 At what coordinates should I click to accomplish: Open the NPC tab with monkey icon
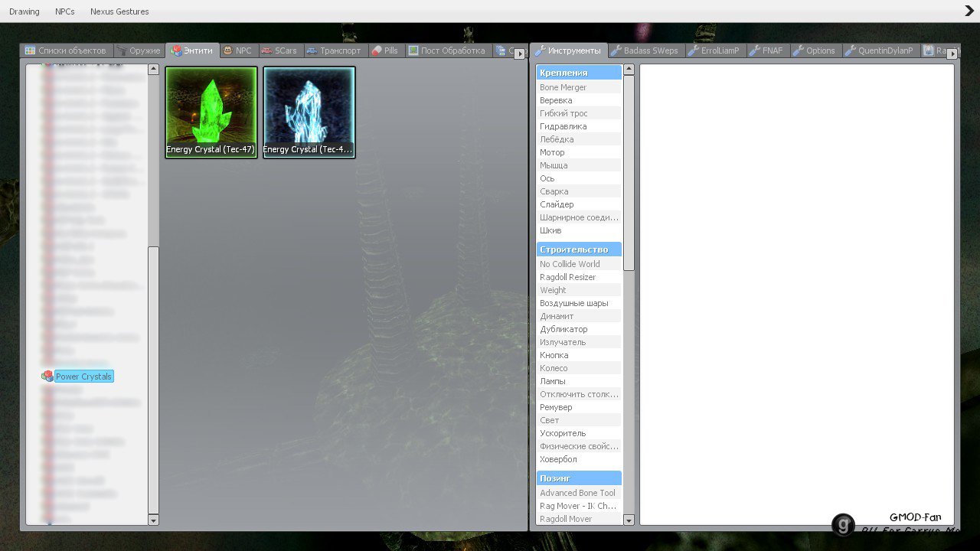pos(237,51)
